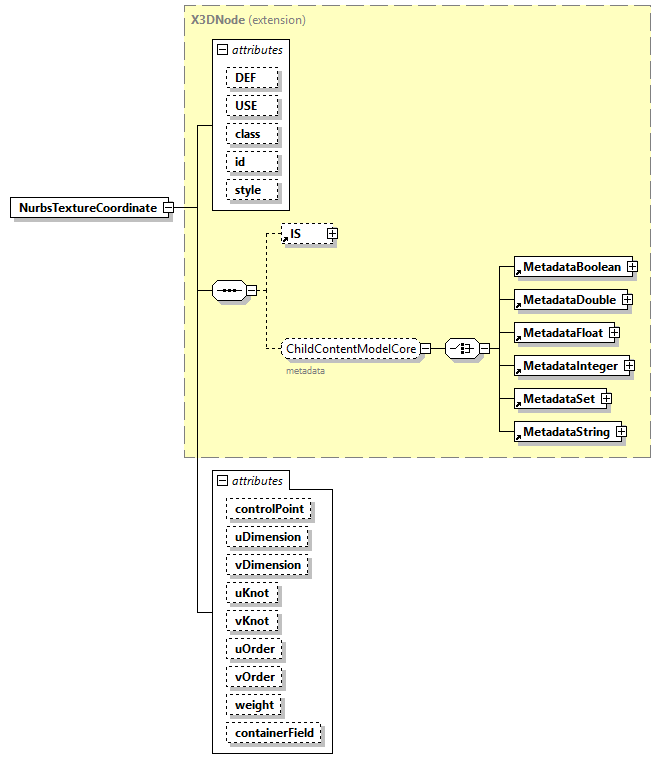Click the sequence compositor icon
The width and height of the screenshot is (661, 773).
[229, 291]
